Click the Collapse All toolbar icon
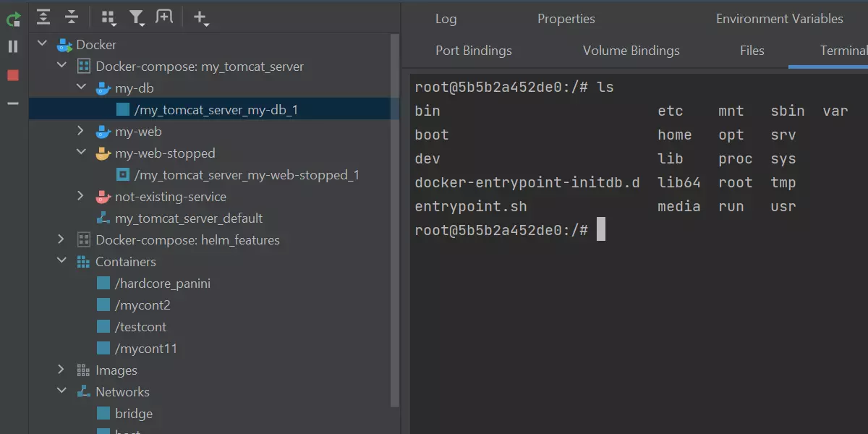Image resolution: width=868 pixels, height=434 pixels. [x=71, y=17]
